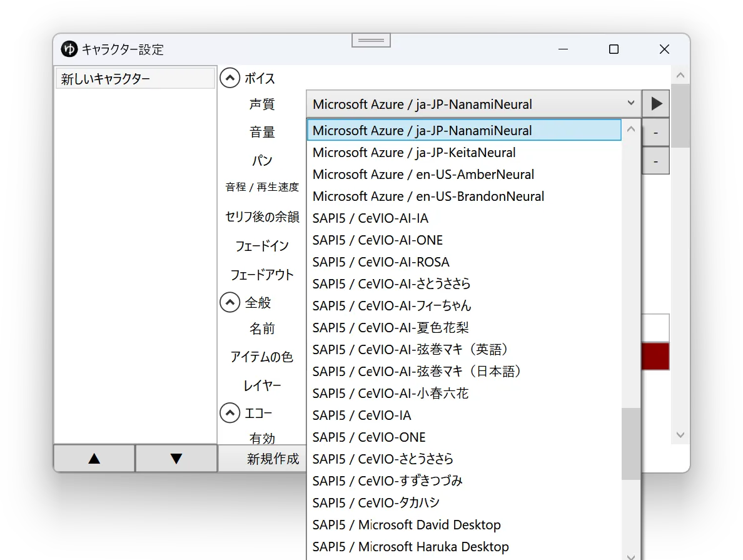The image size is (743, 560).
Task: Pick SAPI5 / Microsoft Haruka Desktop voice
Action: tap(464, 547)
